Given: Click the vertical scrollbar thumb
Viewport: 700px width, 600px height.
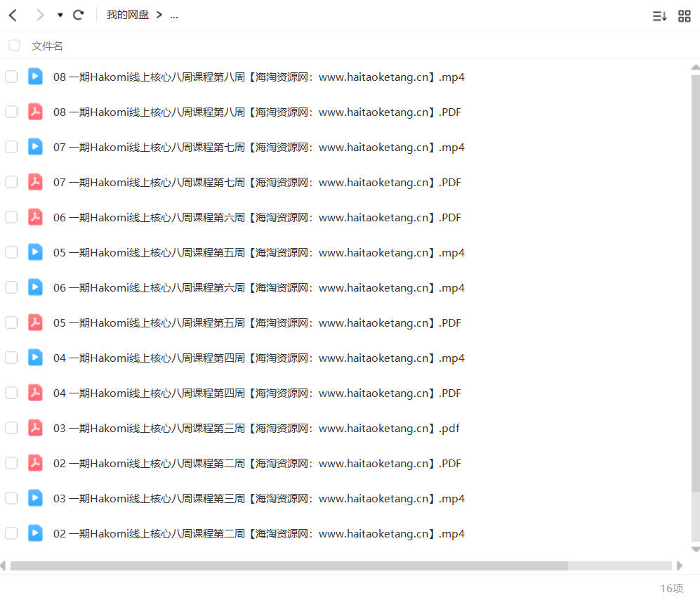Looking at the screenshot, I should 696,283.
